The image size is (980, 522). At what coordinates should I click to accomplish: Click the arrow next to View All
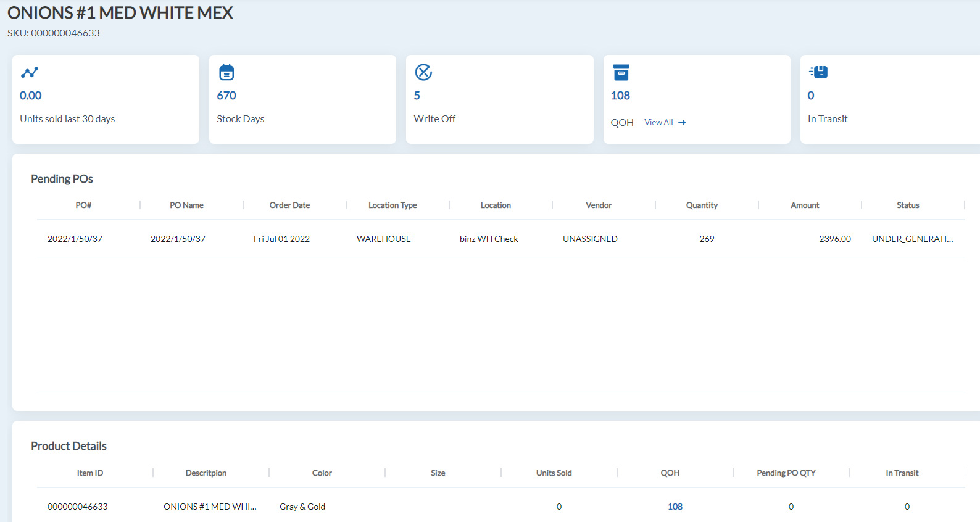682,123
